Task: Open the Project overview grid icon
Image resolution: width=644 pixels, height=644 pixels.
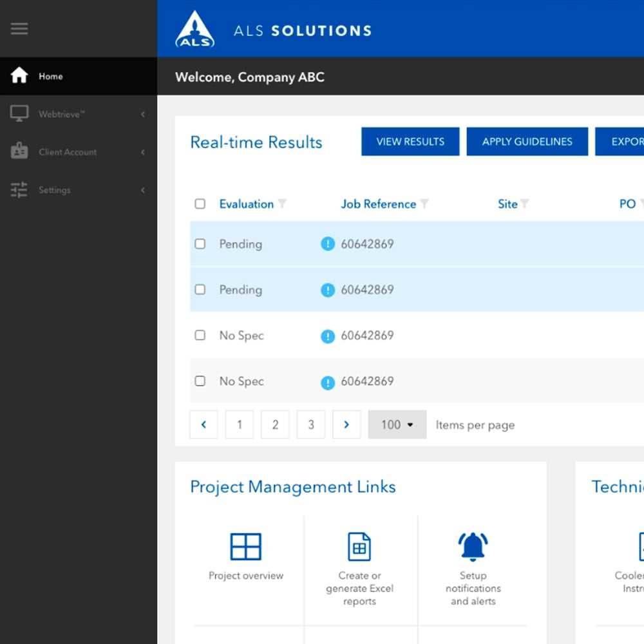Action: [x=246, y=547]
